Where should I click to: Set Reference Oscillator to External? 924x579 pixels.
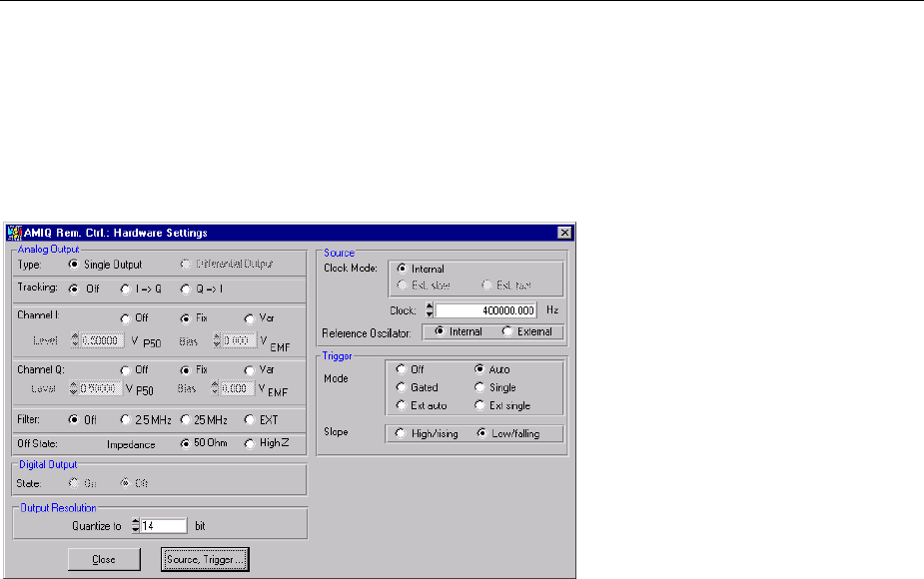pyautogui.click(x=507, y=332)
